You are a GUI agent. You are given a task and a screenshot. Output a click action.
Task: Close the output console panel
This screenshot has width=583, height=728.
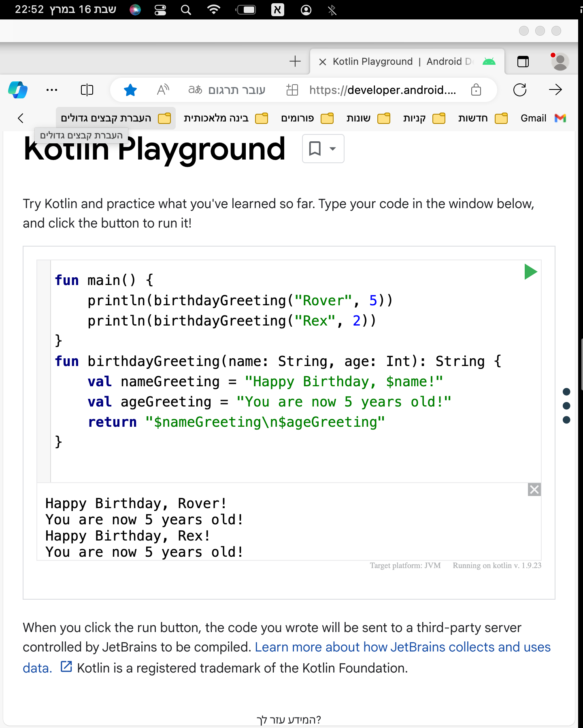pos(534,490)
